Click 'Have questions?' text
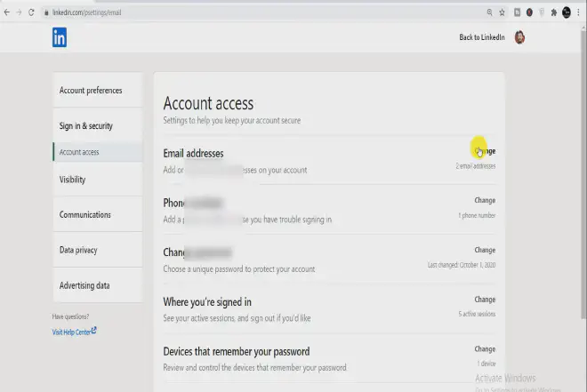The image size is (587, 392). [70, 316]
